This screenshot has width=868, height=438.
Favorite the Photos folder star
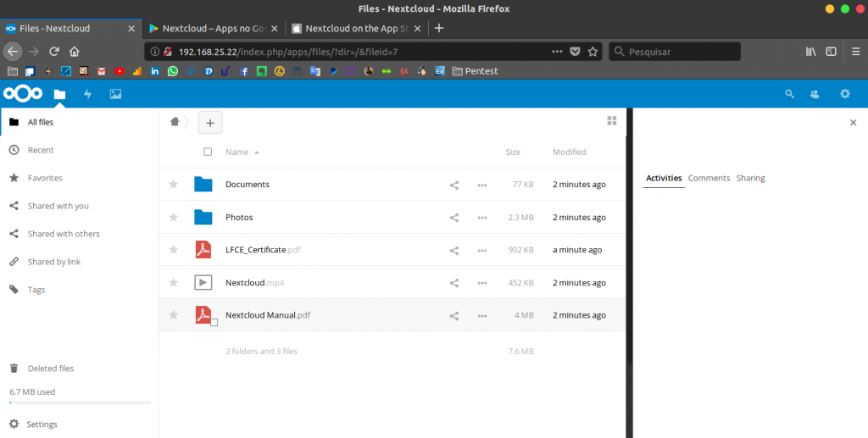click(173, 217)
